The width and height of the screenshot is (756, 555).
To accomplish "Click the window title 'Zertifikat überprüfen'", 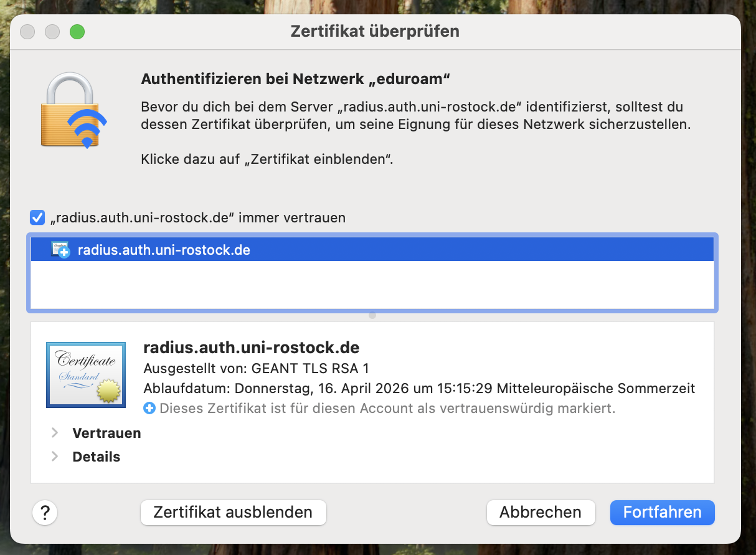I will (x=375, y=31).
